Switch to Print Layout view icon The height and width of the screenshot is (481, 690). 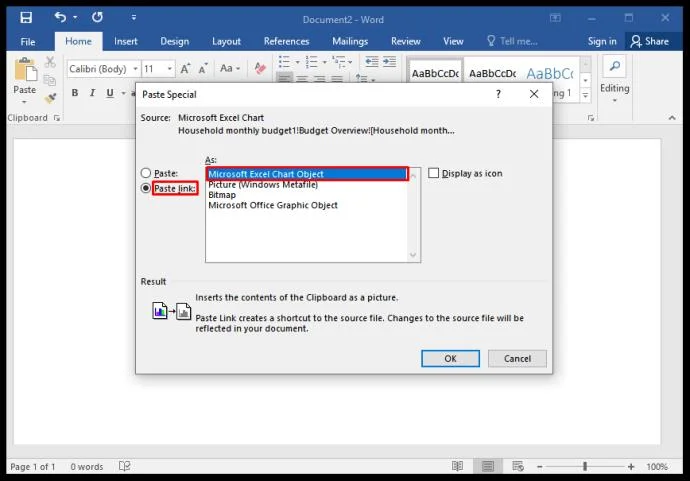(488, 466)
